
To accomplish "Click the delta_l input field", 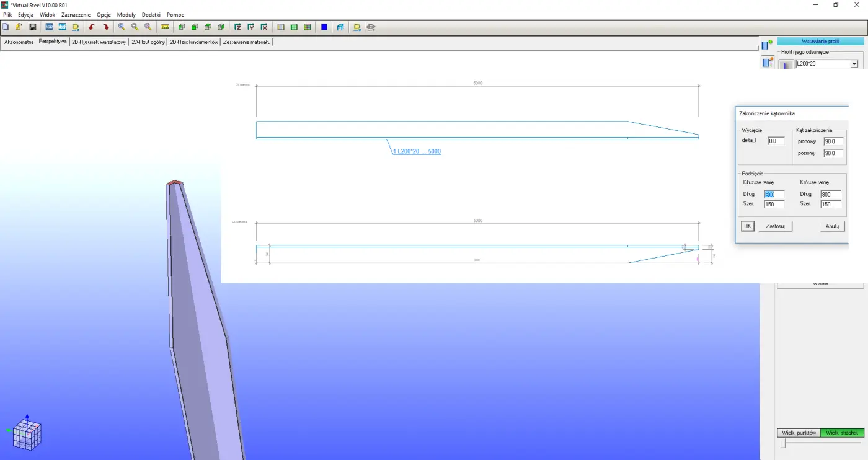I will tap(776, 141).
